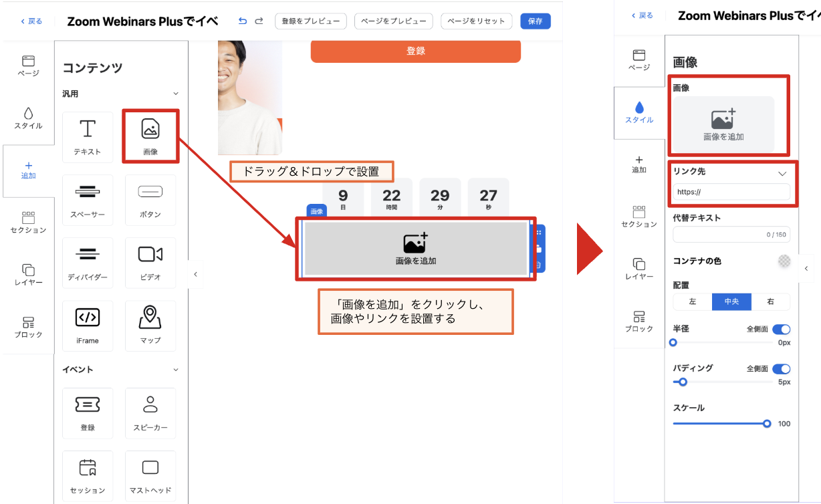Open 追加 tab in the left sidebar

tap(28, 170)
